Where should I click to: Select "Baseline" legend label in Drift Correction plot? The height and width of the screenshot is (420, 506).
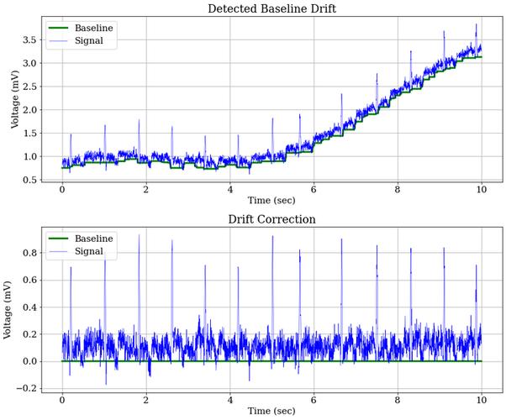click(94, 239)
